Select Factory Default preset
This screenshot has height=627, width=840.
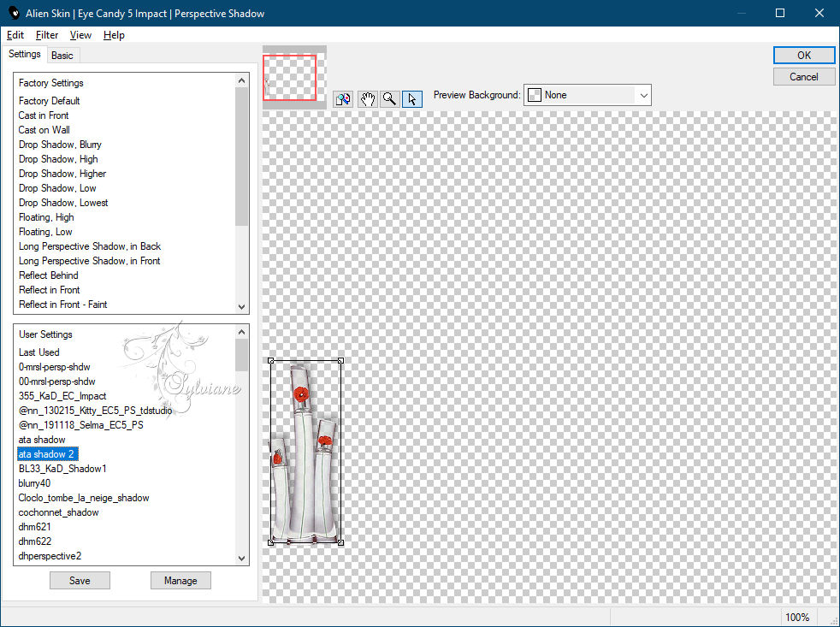point(49,101)
